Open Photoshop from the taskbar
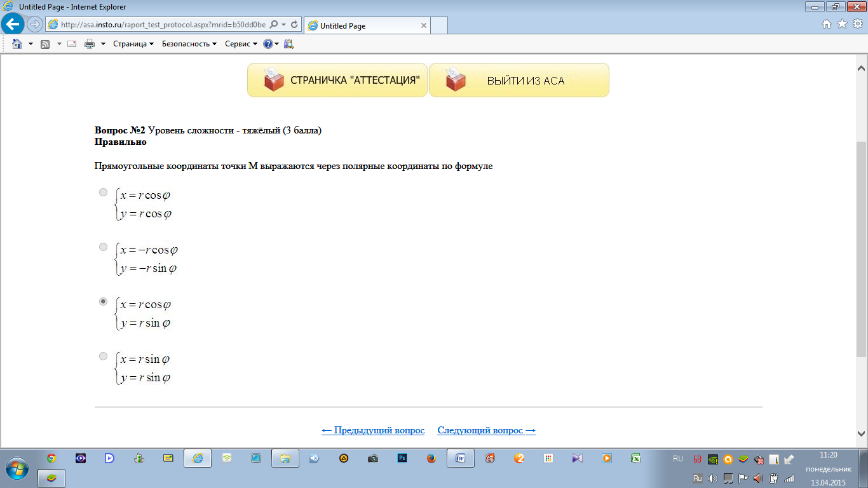Image resolution: width=868 pixels, height=488 pixels. pos(402,458)
